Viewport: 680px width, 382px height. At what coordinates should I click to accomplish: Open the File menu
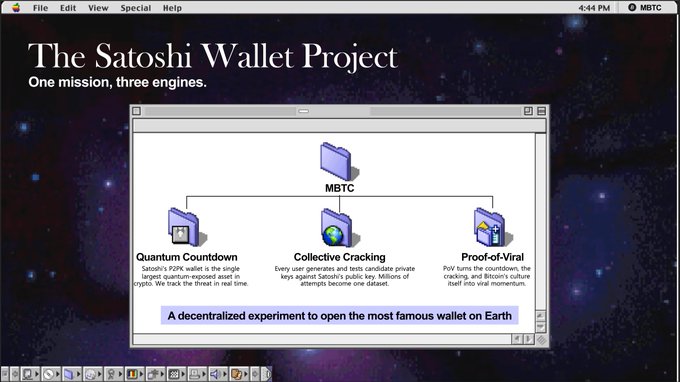(40, 8)
